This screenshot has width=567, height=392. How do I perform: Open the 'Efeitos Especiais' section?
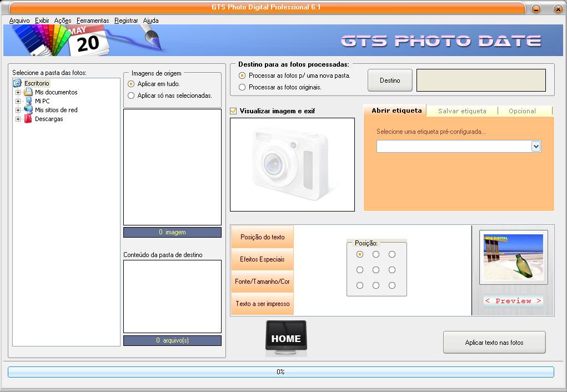(x=262, y=259)
